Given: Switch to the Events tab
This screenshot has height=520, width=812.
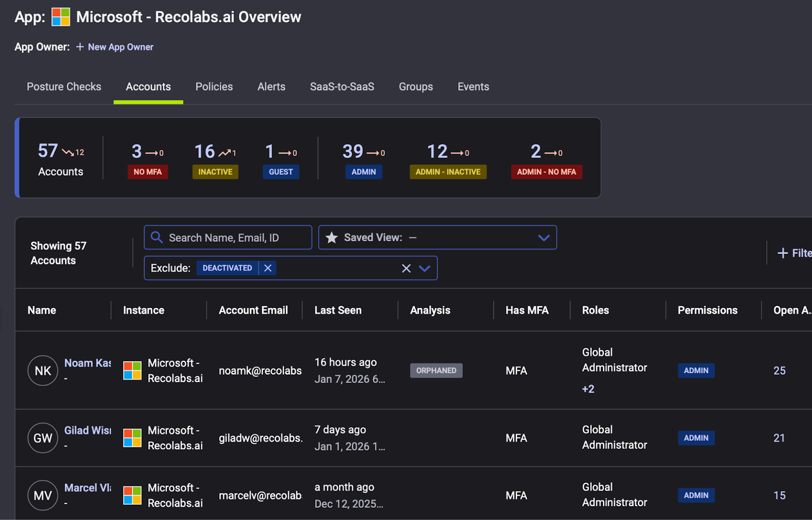Looking at the screenshot, I should pos(473,87).
